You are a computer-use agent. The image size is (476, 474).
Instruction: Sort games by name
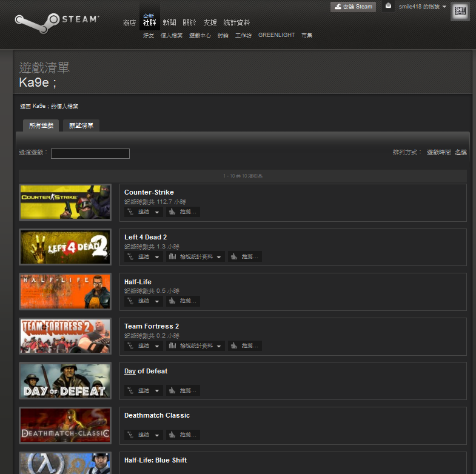pyautogui.click(x=460, y=152)
